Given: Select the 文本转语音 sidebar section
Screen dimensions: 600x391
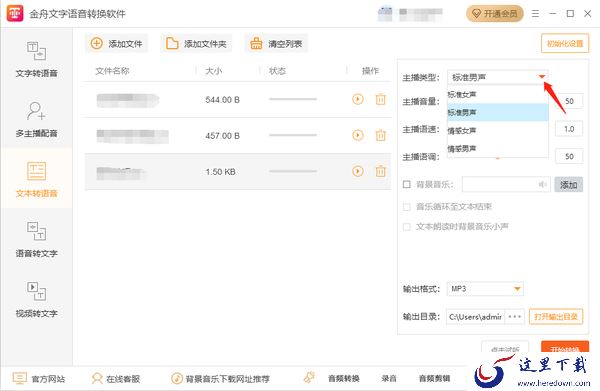Looking at the screenshot, I should click(x=36, y=179).
